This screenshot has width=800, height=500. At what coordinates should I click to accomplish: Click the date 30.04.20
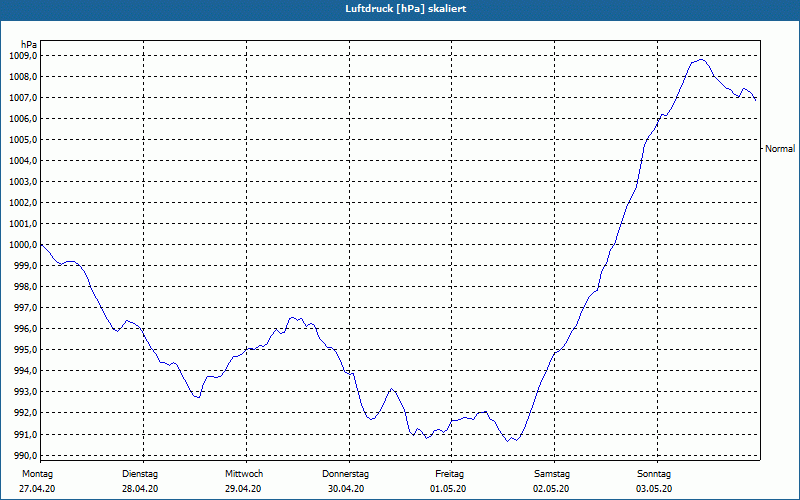point(346,489)
